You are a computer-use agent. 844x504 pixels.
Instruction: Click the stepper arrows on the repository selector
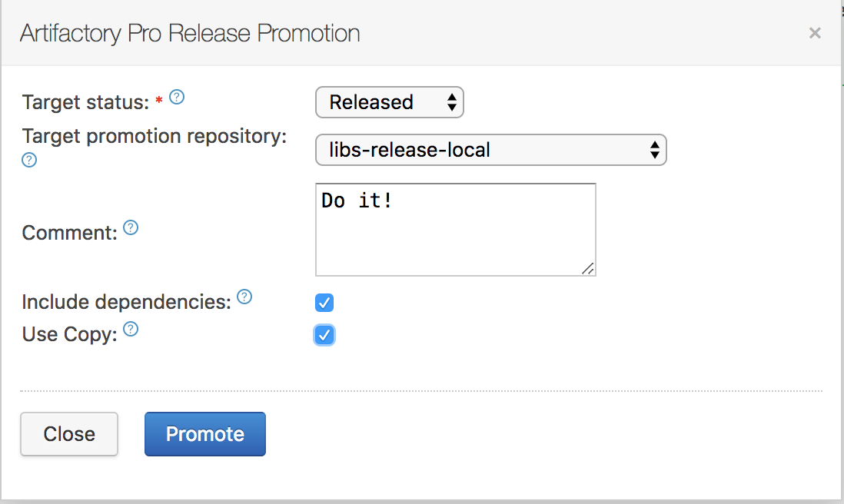[656, 150]
